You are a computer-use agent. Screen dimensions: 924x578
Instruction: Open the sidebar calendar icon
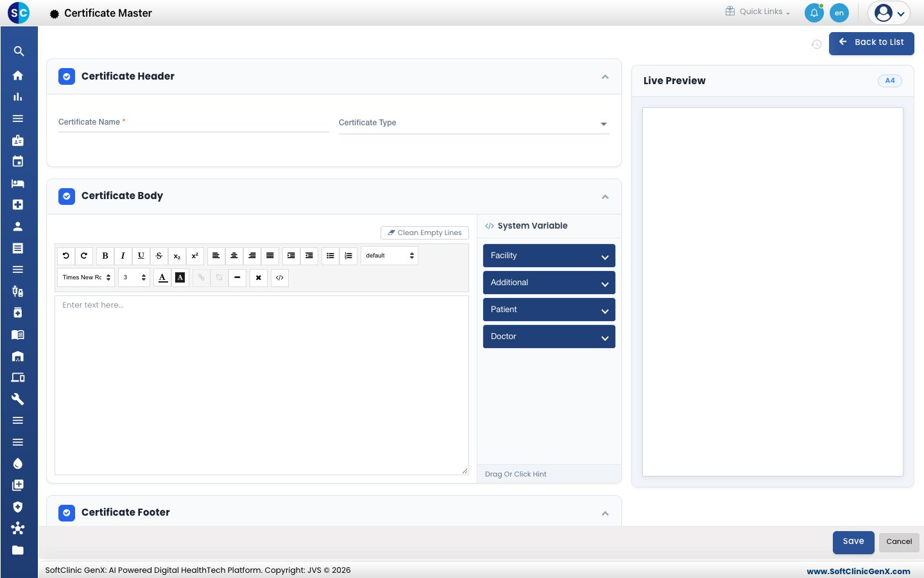[x=18, y=161]
